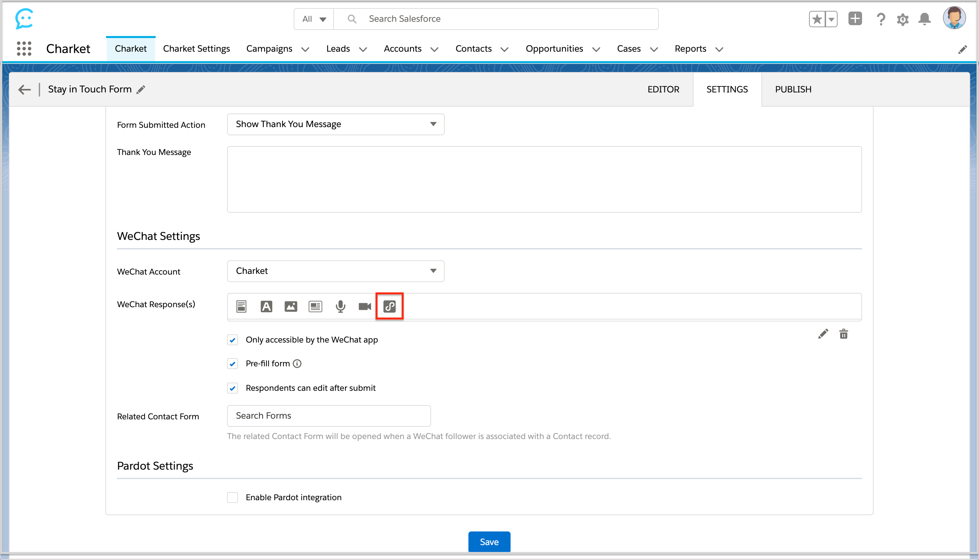Click the Search Forms input
The height and width of the screenshot is (560, 979).
(x=328, y=416)
